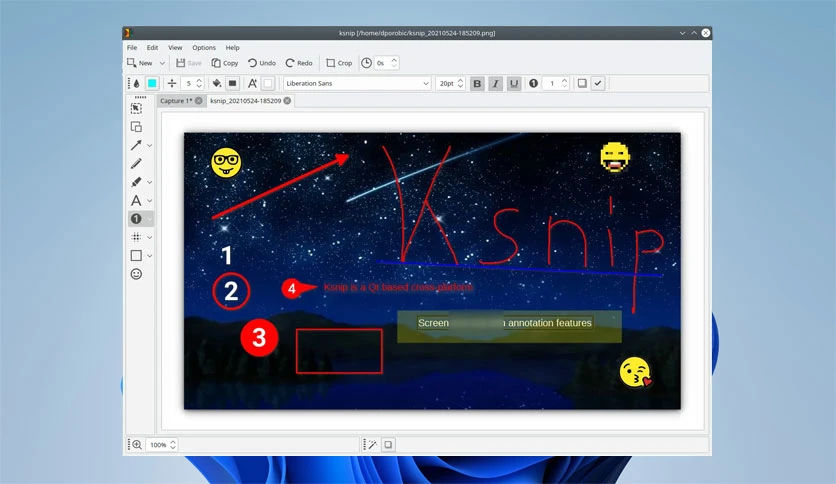Select the Number tool in sidebar
The image size is (836, 484).
pos(136,219)
